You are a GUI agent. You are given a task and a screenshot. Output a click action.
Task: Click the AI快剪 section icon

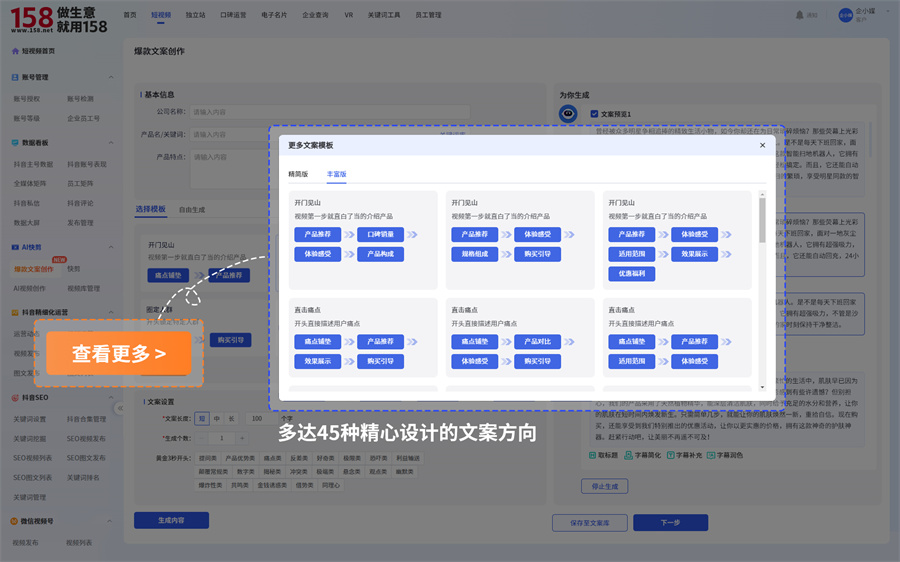pyautogui.click(x=14, y=247)
